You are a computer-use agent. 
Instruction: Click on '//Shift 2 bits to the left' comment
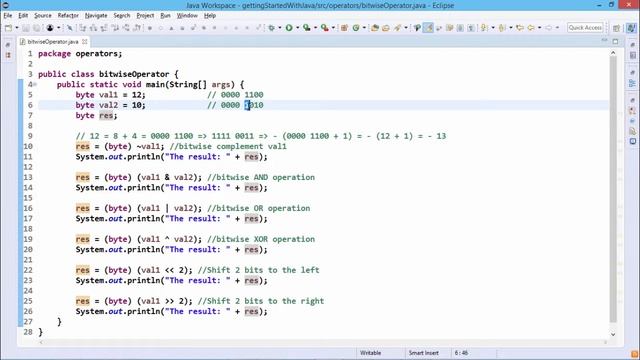click(258, 270)
